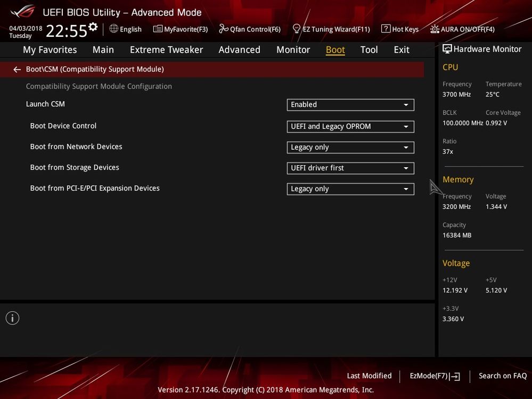Click the EZ Tuning Wizard bulb icon
This screenshot has height=399, width=532.
pyautogui.click(x=296, y=29)
